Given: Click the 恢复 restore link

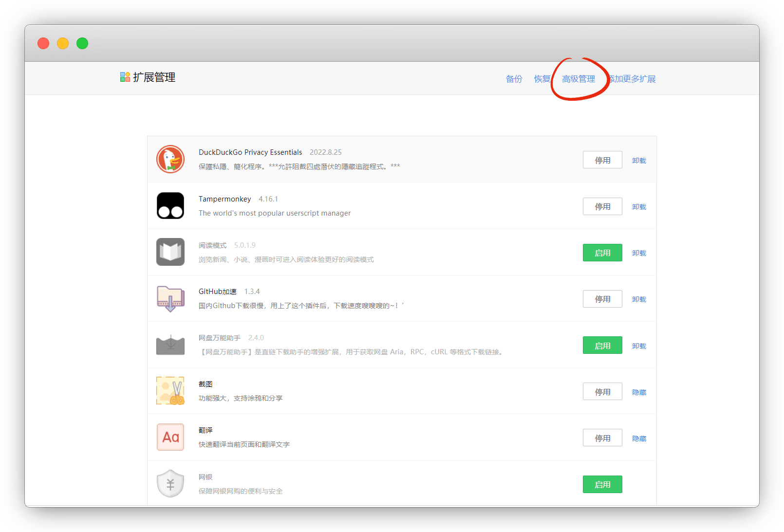Looking at the screenshot, I should [541, 79].
